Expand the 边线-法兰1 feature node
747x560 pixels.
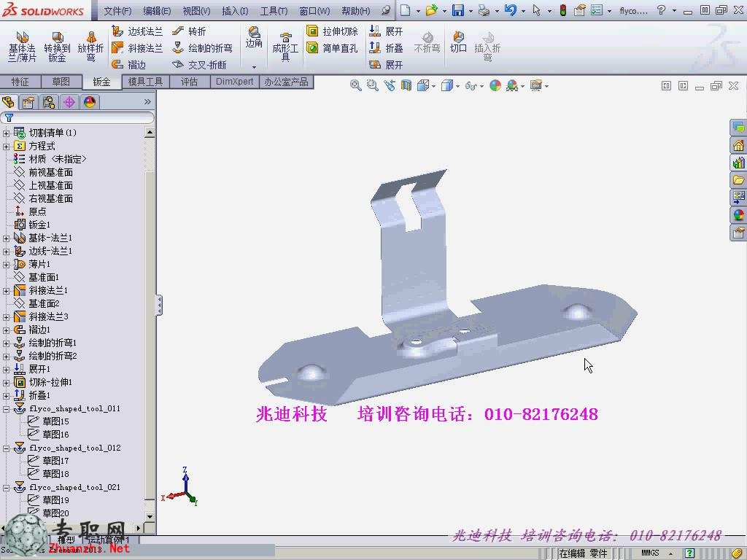click(6, 251)
